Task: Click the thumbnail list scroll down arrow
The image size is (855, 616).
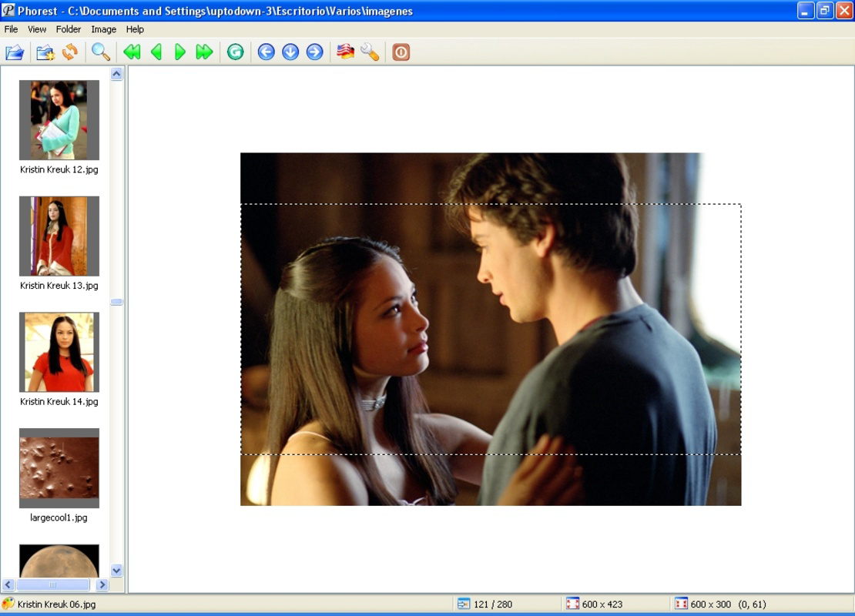Action: click(116, 571)
